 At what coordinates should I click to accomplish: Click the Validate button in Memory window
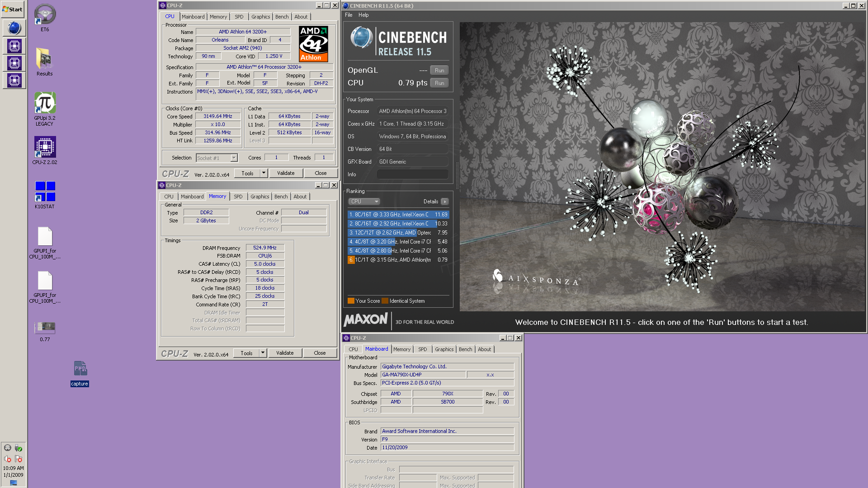(285, 353)
